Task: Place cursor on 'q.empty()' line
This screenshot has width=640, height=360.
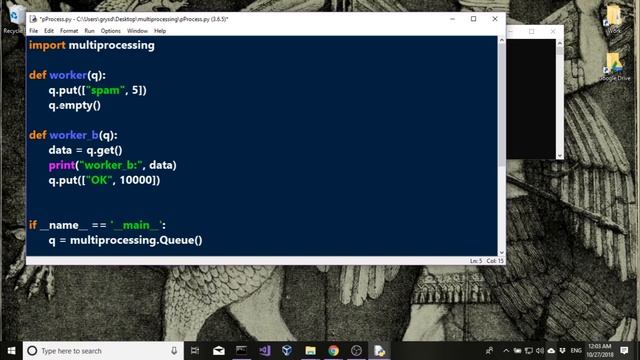Action: (x=75, y=106)
